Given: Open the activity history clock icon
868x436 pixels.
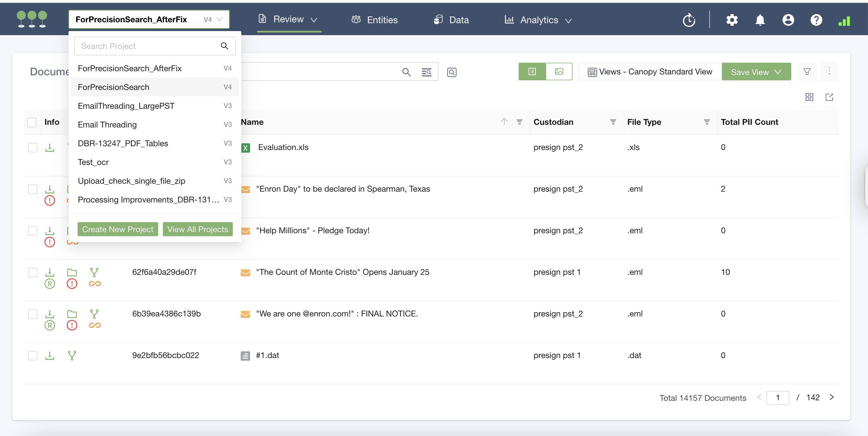Looking at the screenshot, I should pyautogui.click(x=689, y=20).
